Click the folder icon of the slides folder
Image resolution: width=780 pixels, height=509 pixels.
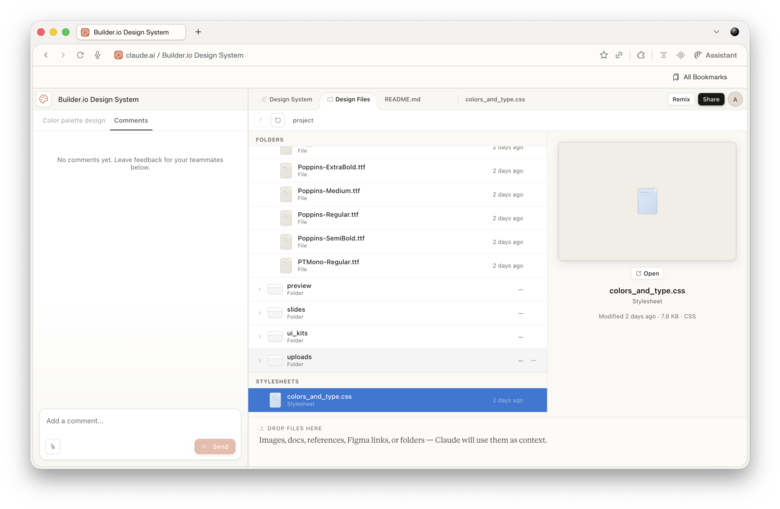[x=275, y=313]
